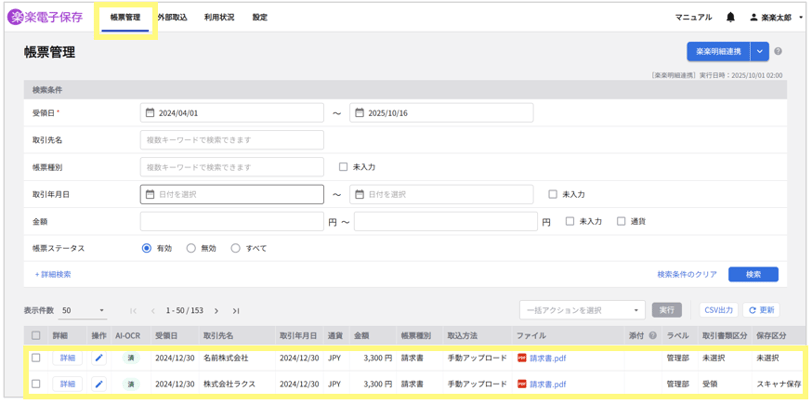
Task: Switch to the 外部取込 tab
Action: point(172,18)
